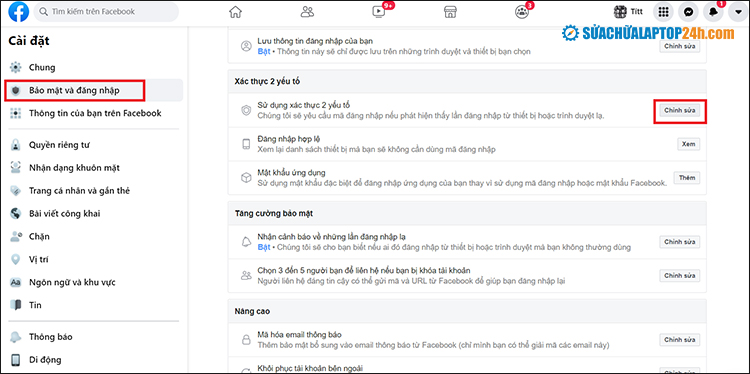
Task: Open the Friends icon in top bar
Action: pos(307,12)
